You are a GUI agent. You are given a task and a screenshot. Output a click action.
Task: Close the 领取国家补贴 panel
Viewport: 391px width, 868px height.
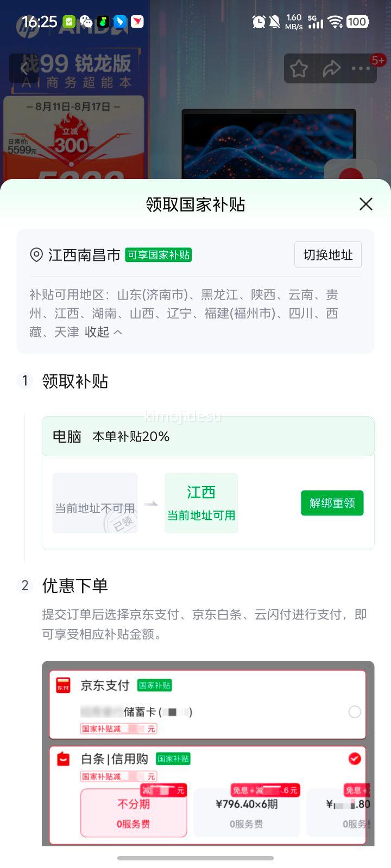(x=366, y=204)
